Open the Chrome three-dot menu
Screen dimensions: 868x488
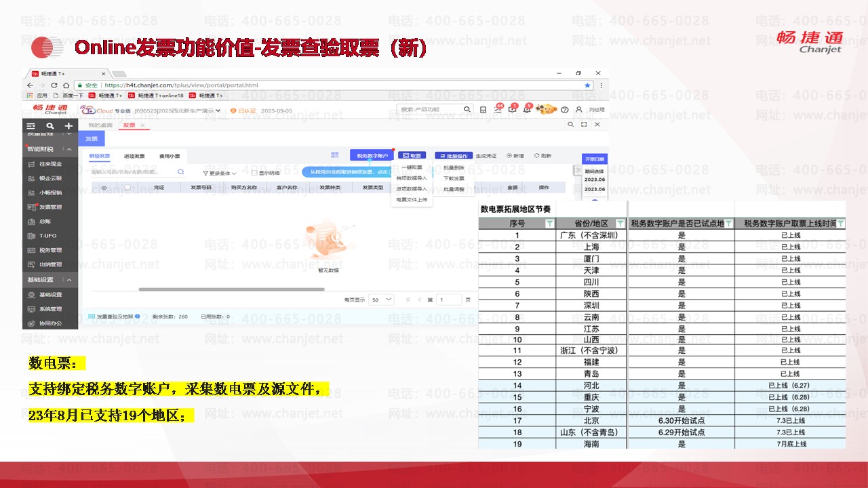[600, 85]
